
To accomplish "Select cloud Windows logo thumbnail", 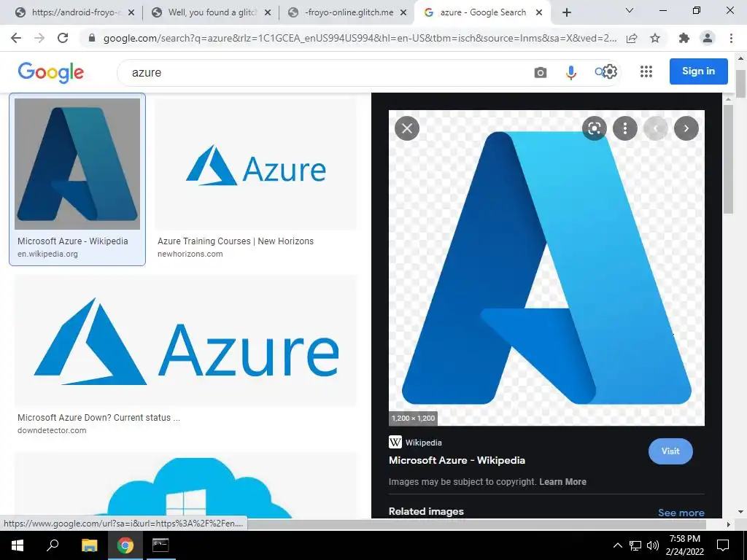I will tap(185, 485).
